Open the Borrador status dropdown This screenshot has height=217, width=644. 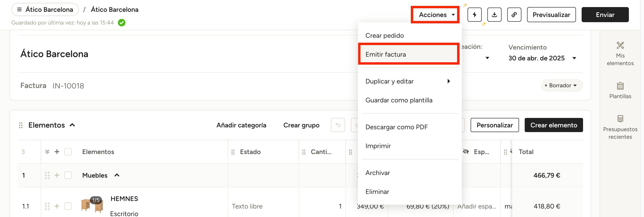[x=562, y=85]
